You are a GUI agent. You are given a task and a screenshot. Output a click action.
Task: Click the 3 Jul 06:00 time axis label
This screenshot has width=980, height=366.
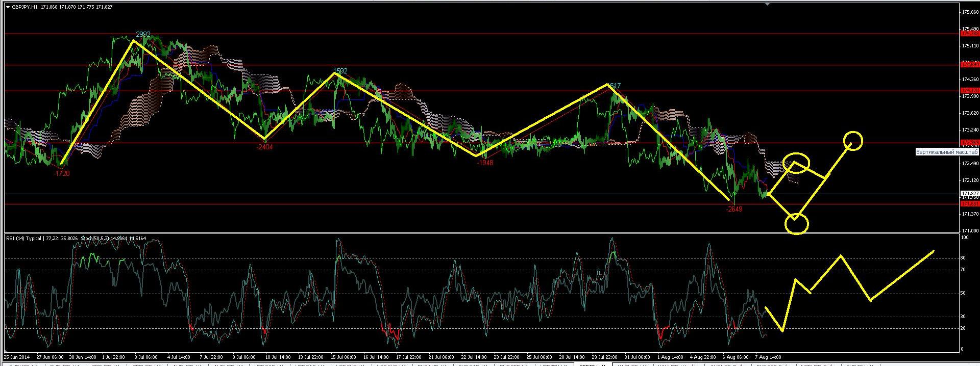pos(145,357)
